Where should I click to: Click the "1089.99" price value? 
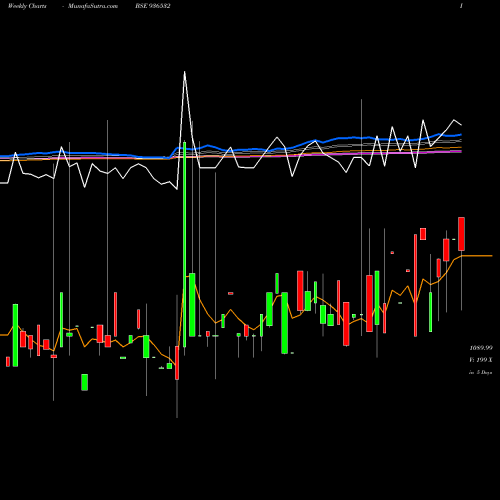(481, 348)
